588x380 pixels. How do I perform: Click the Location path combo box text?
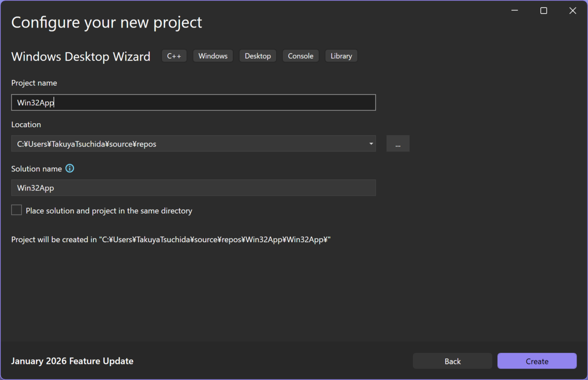[x=184, y=144]
